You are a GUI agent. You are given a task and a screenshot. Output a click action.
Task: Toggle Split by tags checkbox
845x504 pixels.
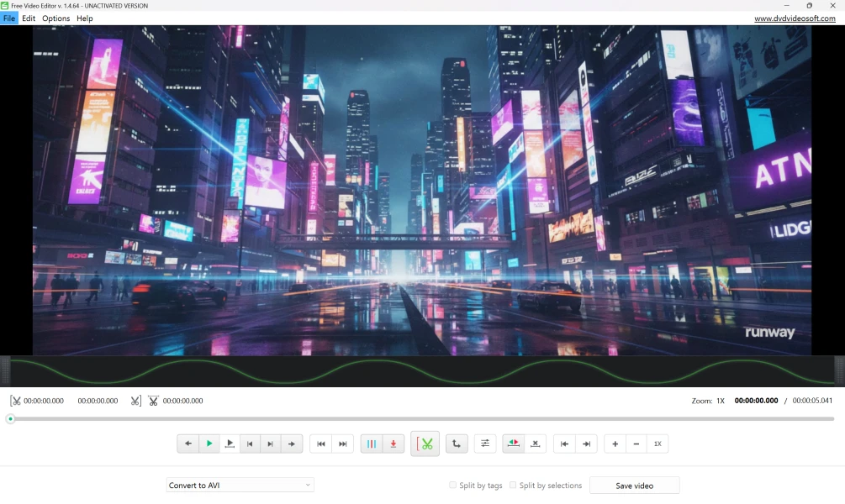(453, 486)
